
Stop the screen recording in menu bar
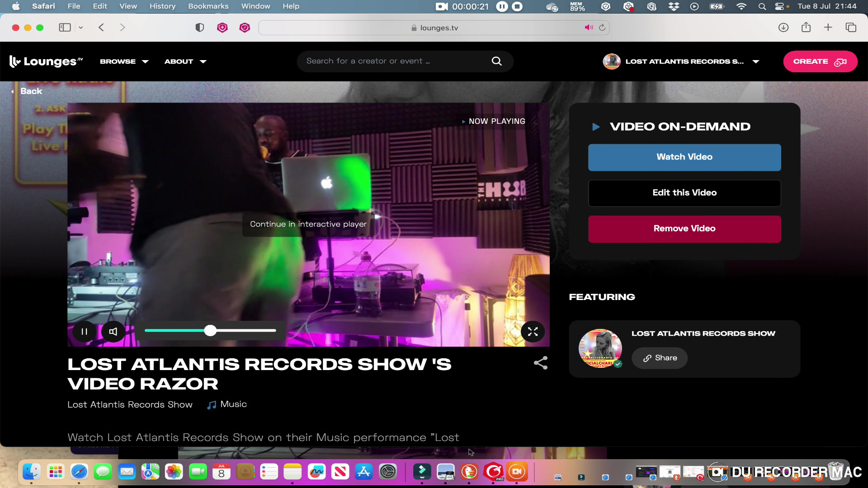point(517,6)
